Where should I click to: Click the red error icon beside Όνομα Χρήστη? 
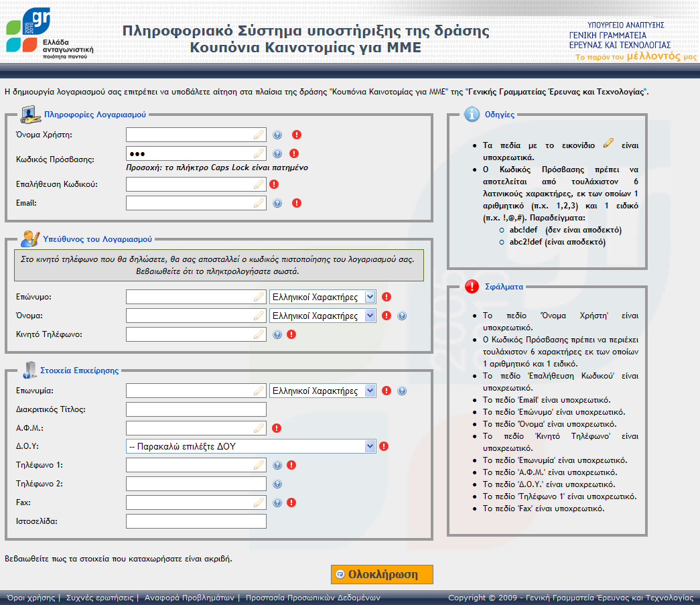click(x=297, y=135)
